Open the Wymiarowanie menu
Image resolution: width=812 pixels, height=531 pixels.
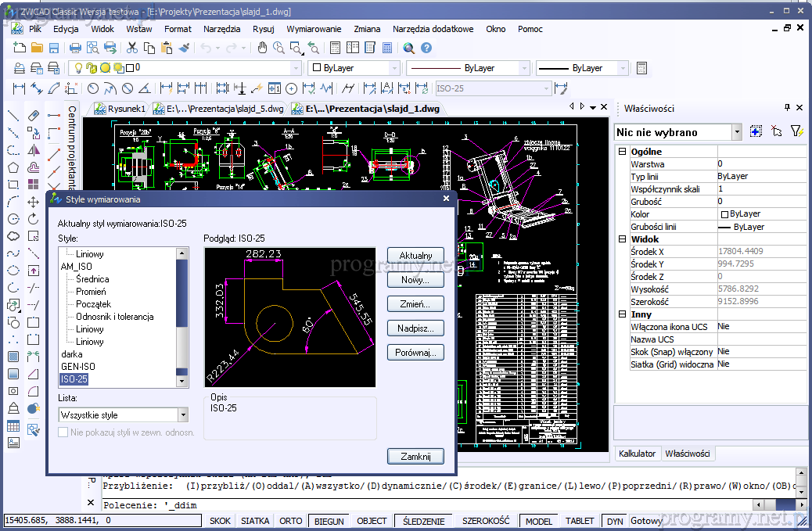click(x=314, y=29)
